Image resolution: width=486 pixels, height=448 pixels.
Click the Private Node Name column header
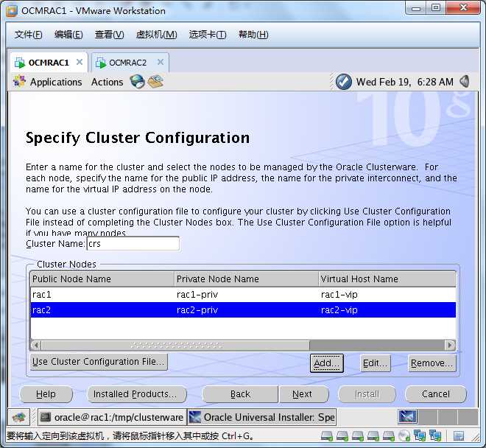click(x=247, y=279)
